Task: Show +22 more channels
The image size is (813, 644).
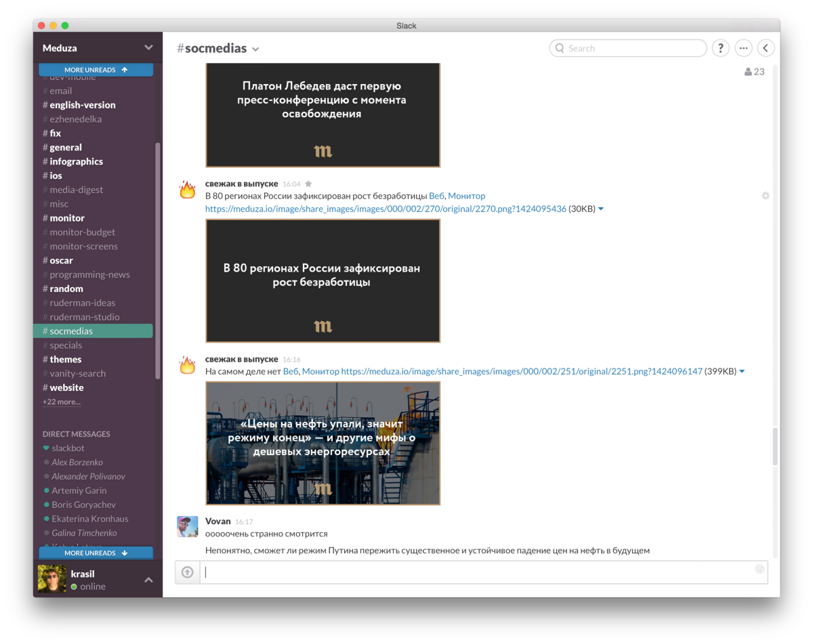Action: [x=62, y=402]
